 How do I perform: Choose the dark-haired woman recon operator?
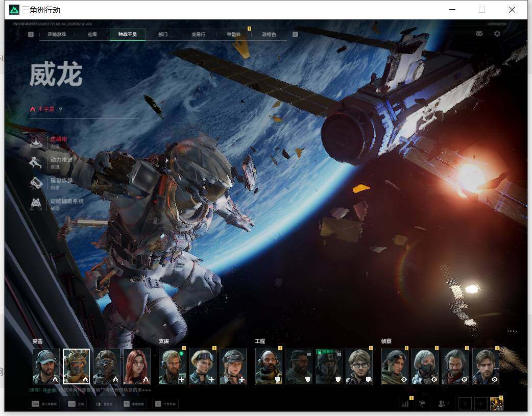coord(395,366)
